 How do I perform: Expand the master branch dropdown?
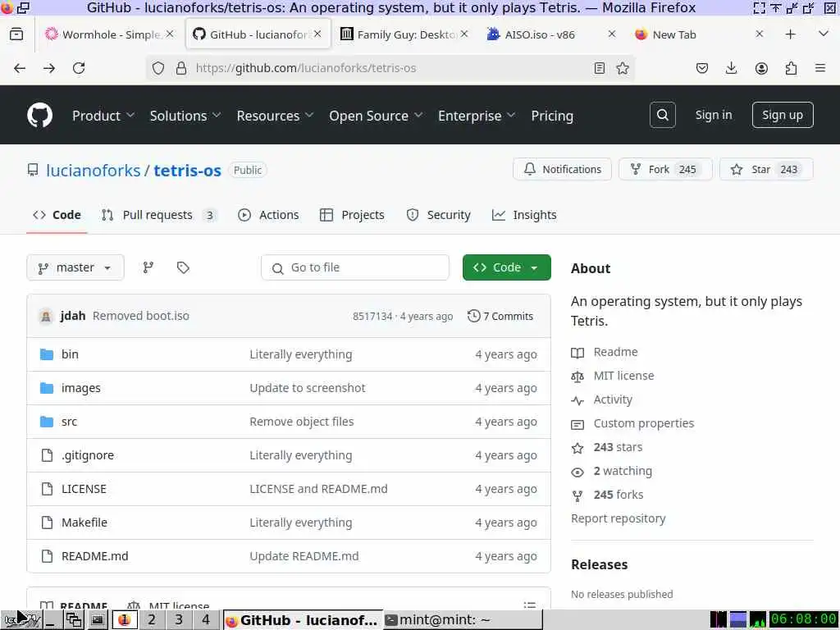75,267
